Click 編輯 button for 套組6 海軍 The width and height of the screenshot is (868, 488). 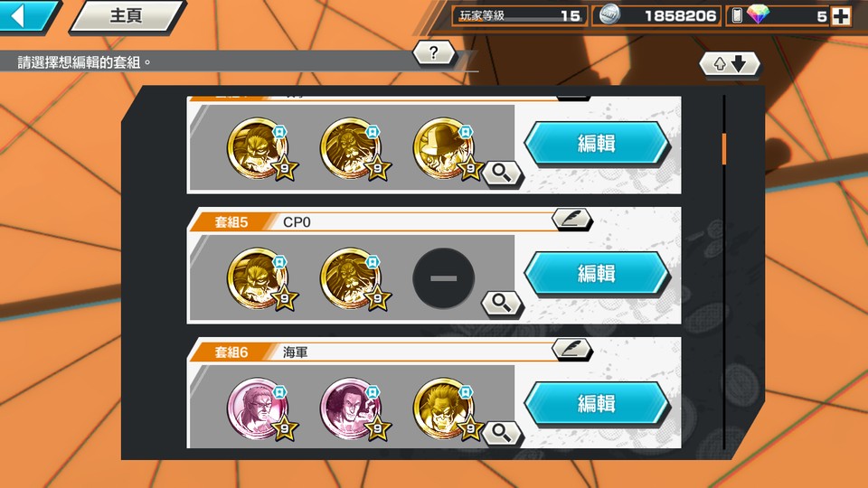tap(597, 403)
